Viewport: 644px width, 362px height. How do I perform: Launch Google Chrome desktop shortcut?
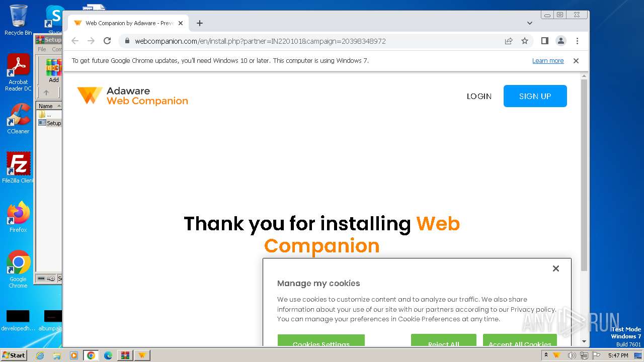(18, 269)
